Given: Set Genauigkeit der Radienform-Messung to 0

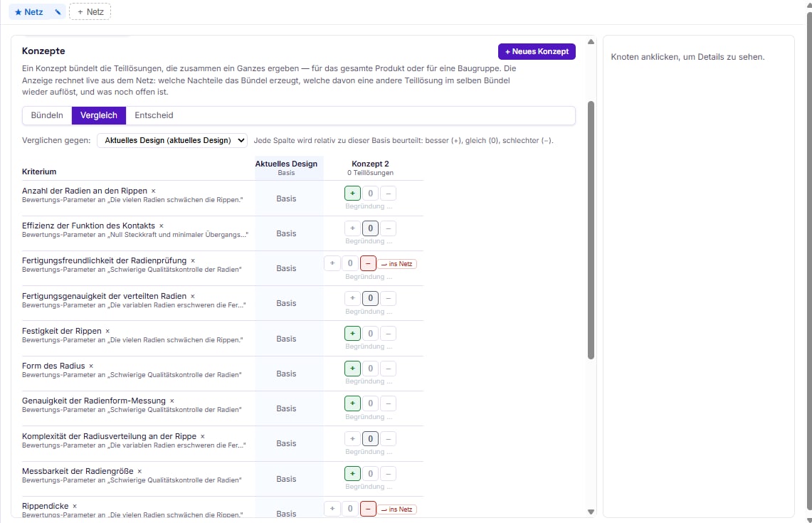Looking at the screenshot, I should [x=370, y=403].
